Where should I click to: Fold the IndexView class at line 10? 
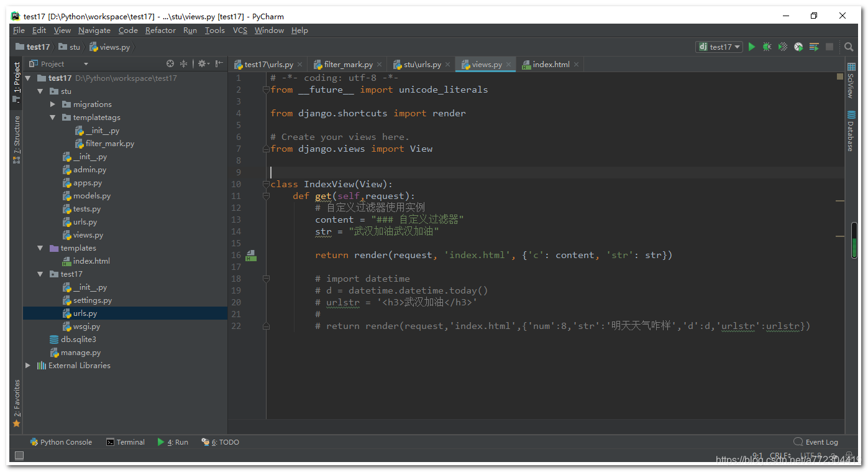pos(266,184)
